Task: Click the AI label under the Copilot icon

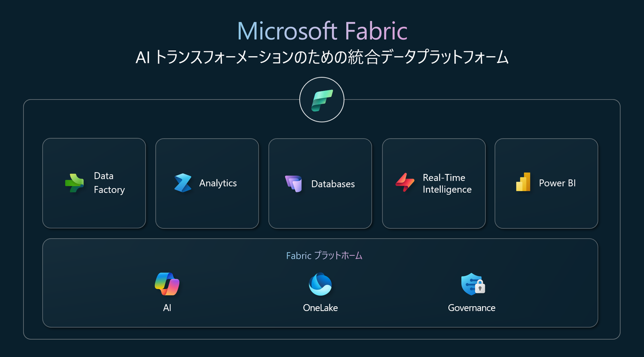Action: (167, 308)
